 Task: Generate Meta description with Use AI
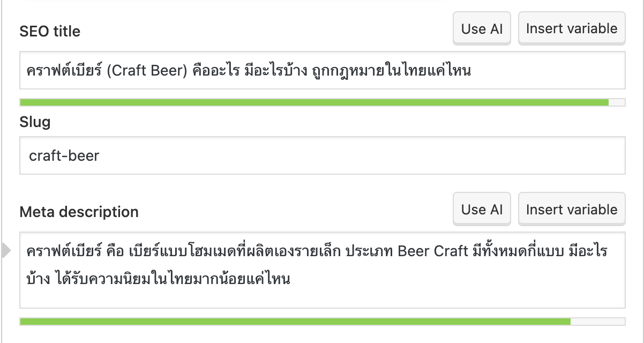(482, 210)
